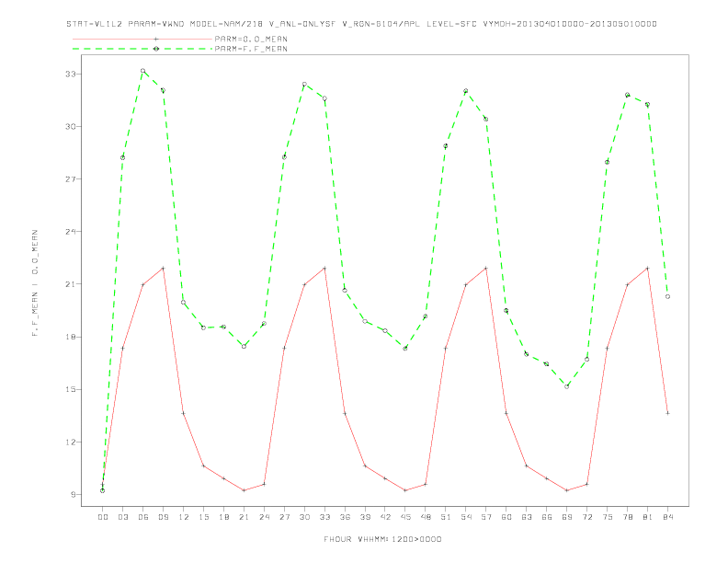This screenshot has height=563, width=728.
Task: Click the y-axis tick label 33
Action: [x=70, y=74]
